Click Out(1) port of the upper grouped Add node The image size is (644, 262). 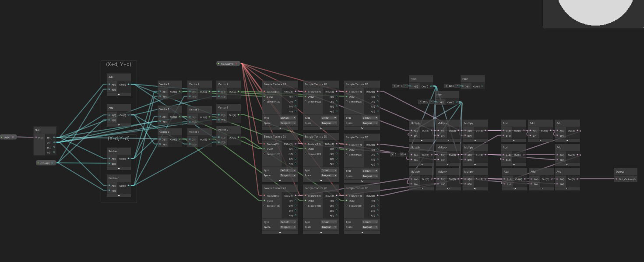point(128,85)
